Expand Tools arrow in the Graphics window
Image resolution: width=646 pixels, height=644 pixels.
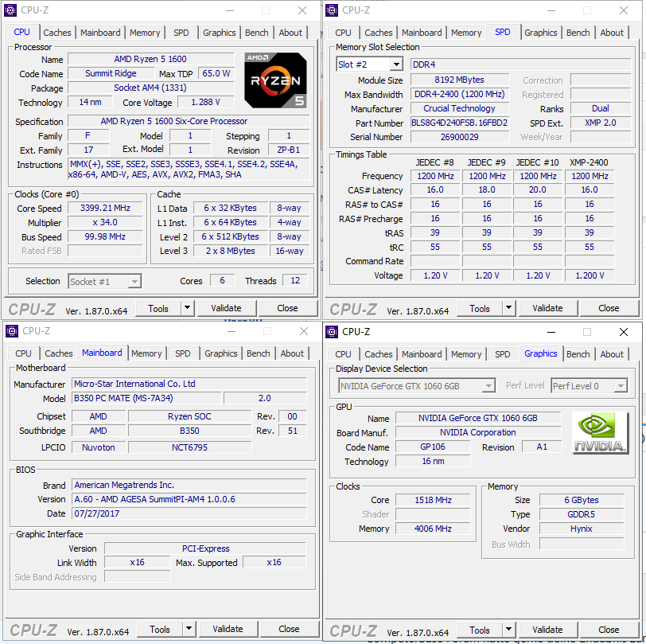tap(509, 630)
